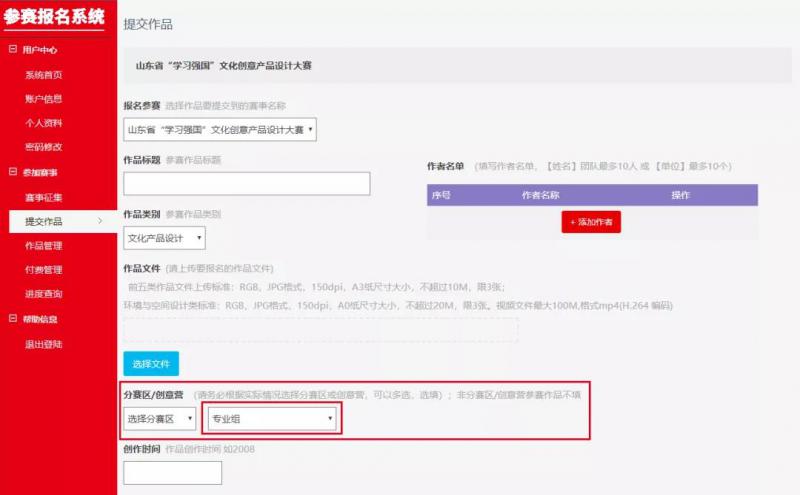
Task: Collapse the 用户中心 section icon
Action: 13,49
